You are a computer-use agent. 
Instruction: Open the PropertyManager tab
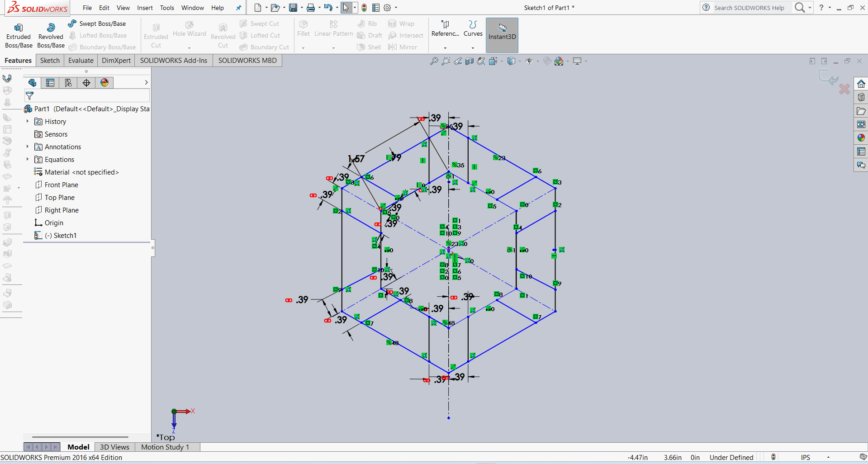pyautogui.click(x=50, y=82)
